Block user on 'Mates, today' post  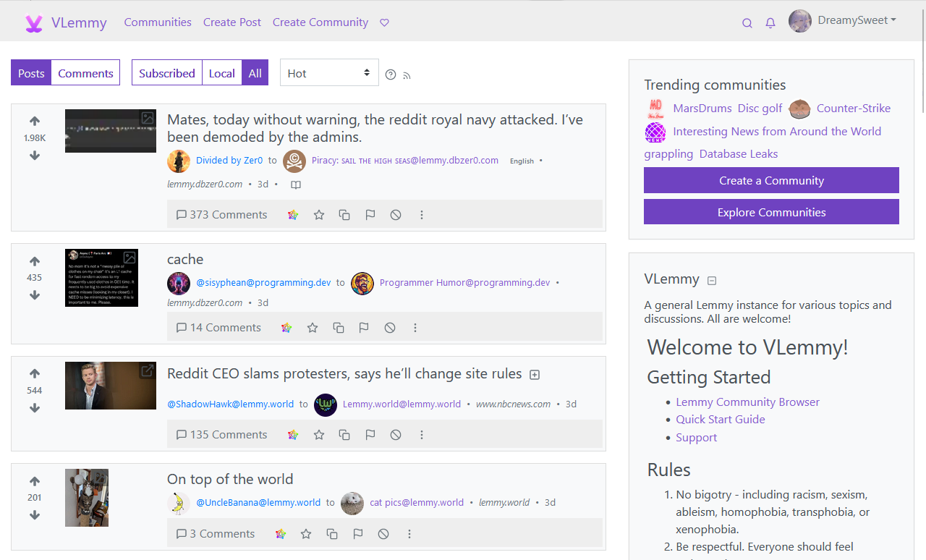396,215
